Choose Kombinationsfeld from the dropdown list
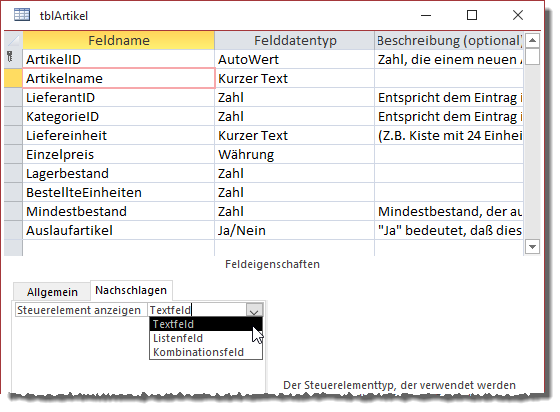The height and width of the screenshot is (412, 560). click(x=206, y=352)
